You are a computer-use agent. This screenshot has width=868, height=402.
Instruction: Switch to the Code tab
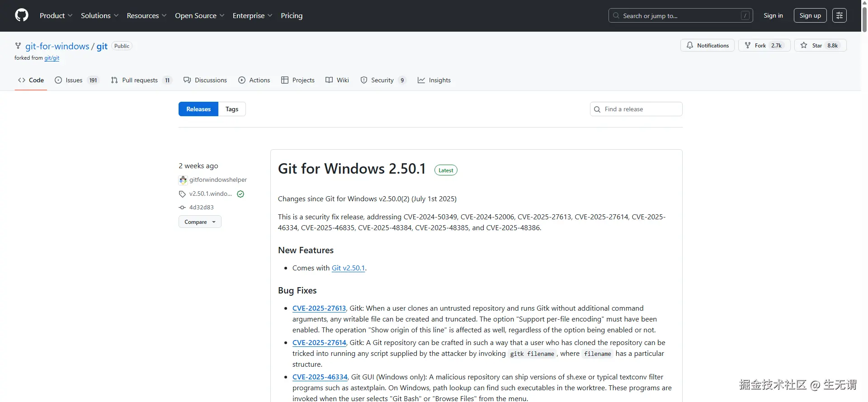pos(31,80)
